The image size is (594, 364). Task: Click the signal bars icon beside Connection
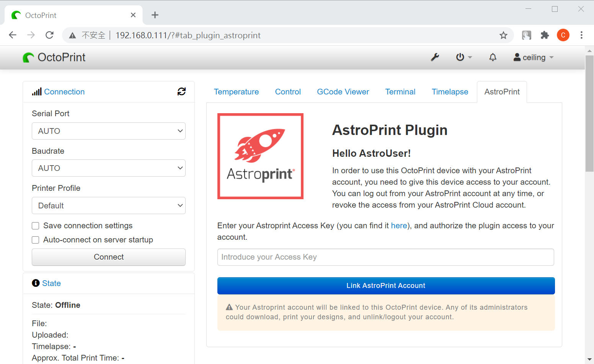click(37, 91)
